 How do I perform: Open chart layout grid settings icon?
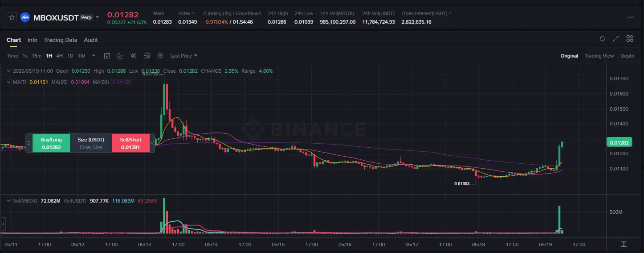[630, 39]
